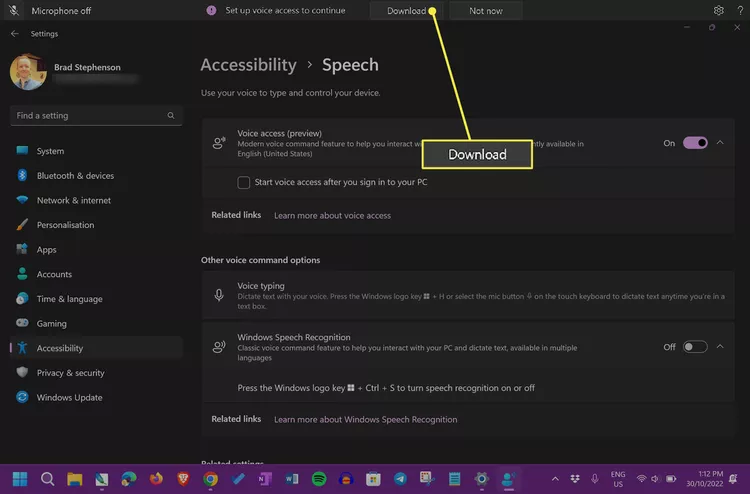Open Learn more about voice access link

point(332,216)
